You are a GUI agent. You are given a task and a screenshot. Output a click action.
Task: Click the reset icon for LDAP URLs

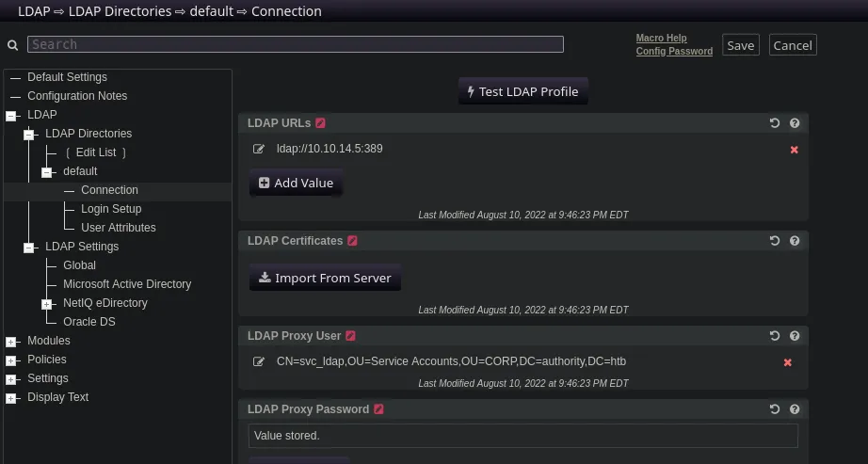coord(775,123)
